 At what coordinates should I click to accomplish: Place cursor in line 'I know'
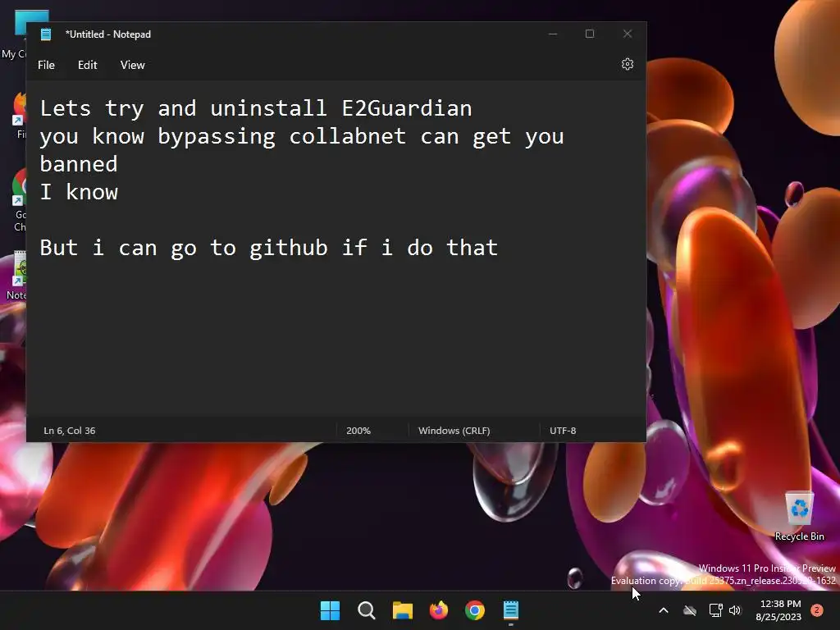click(x=79, y=192)
